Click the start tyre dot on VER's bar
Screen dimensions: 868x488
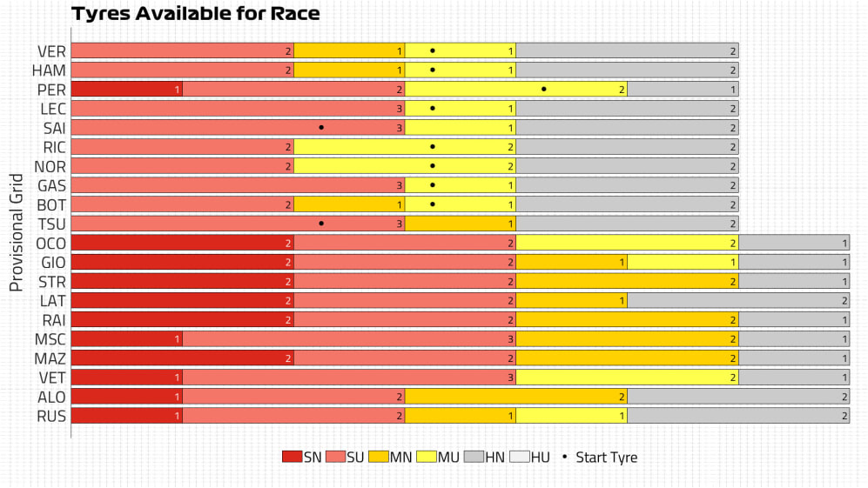pyautogui.click(x=433, y=50)
